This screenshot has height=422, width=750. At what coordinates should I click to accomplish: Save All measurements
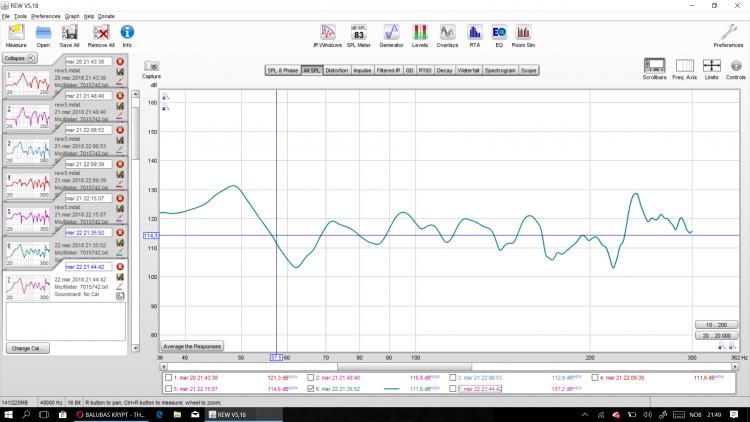click(x=69, y=36)
